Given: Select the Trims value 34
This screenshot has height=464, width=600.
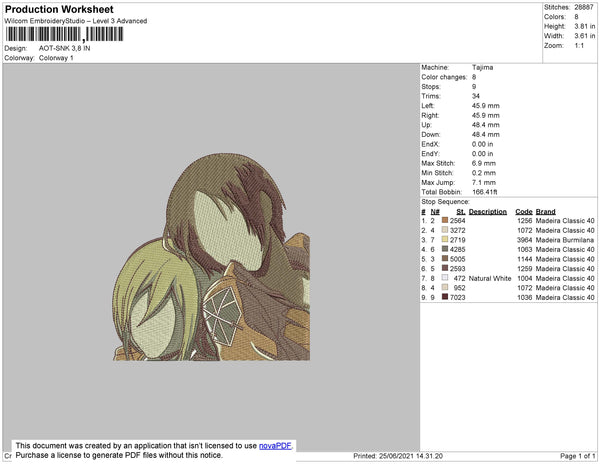Looking at the screenshot, I should [x=476, y=96].
